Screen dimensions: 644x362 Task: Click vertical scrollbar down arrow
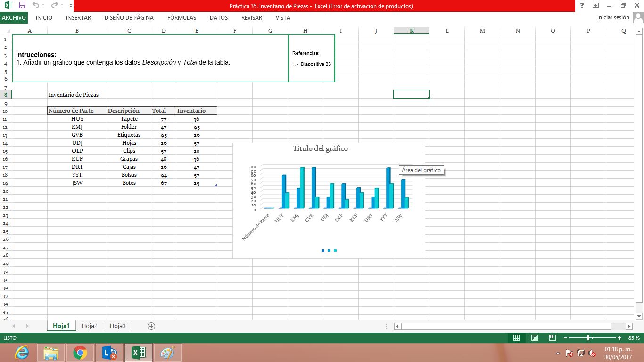tap(639, 315)
